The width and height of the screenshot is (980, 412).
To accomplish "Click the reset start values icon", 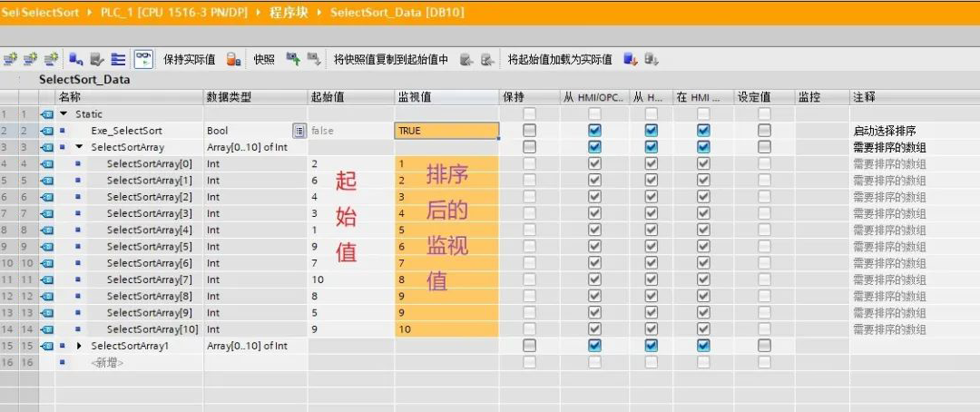I will pos(75,59).
